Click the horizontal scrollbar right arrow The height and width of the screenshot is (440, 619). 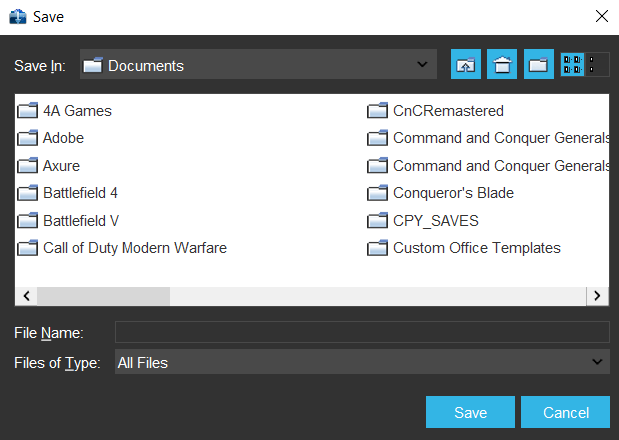point(597,296)
